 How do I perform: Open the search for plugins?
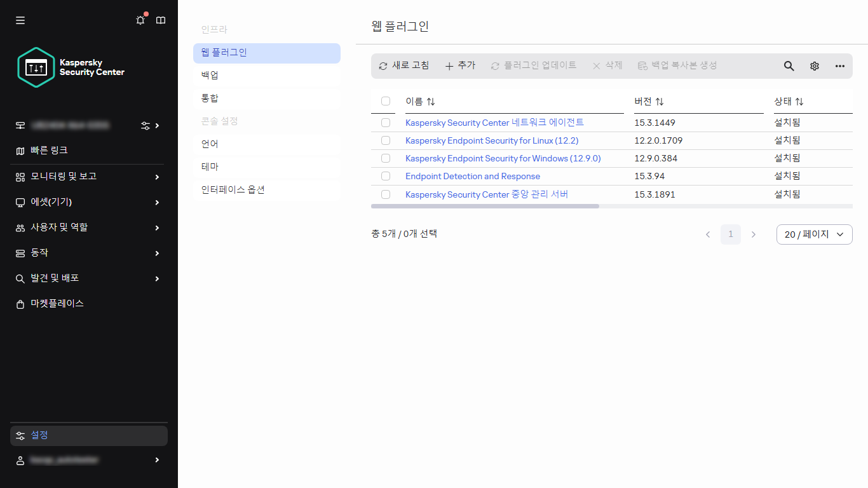pyautogui.click(x=789, y=65)
